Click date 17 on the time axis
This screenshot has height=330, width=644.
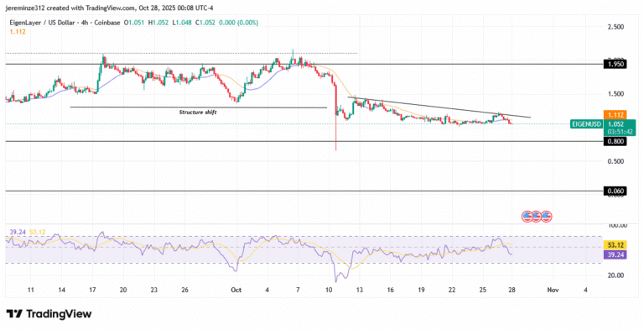[x=92, y=290]
